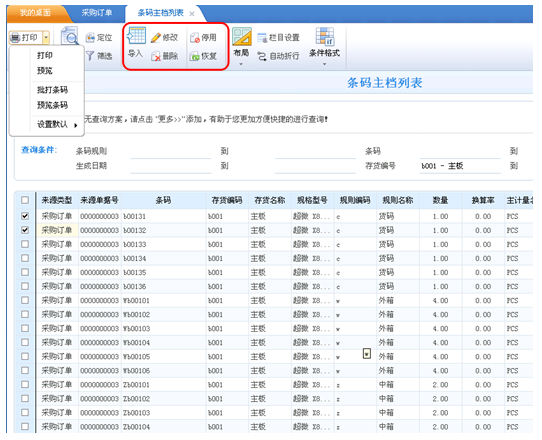
Task: Click the 筛选 filter button
Action: (x=99, y=56)
